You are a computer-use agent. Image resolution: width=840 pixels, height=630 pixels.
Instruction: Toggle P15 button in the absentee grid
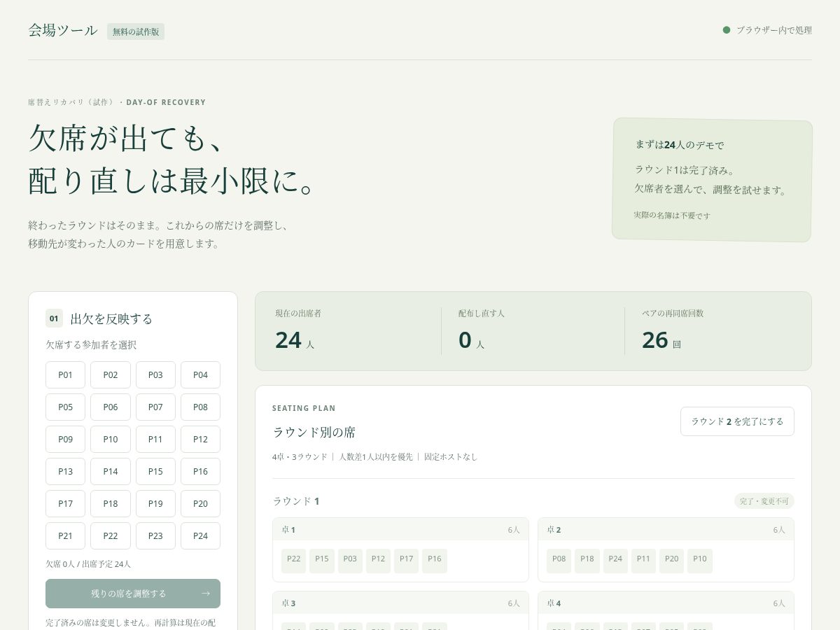tap(155, 471)
